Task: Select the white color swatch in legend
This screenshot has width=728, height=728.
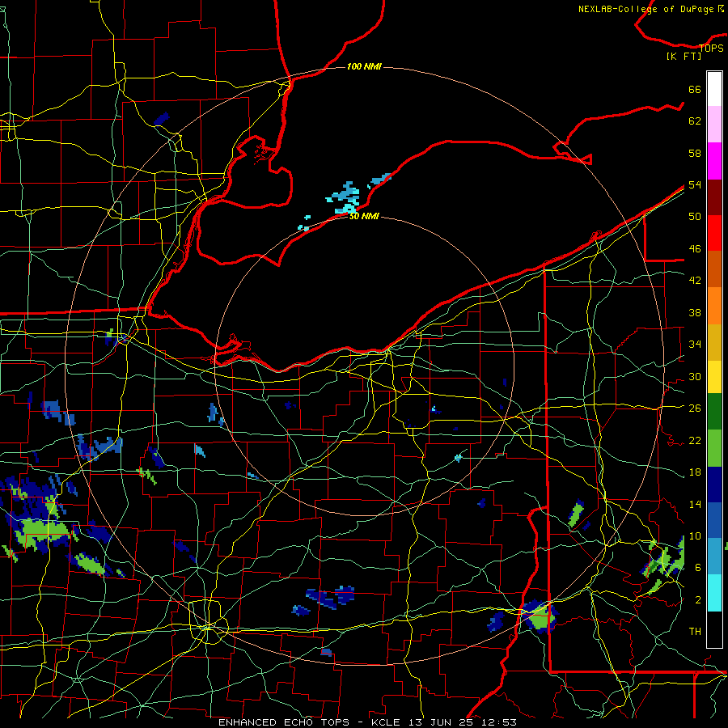Action: tap(714, 89)
